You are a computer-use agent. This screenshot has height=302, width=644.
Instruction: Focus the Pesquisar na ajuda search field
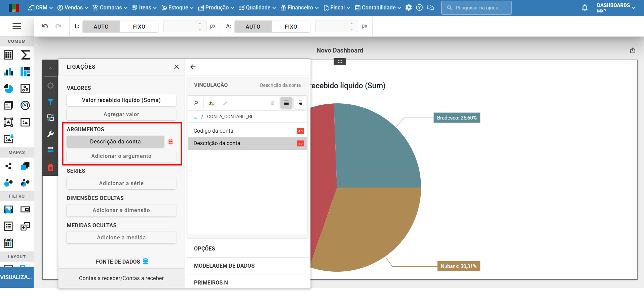pos(477,8)
